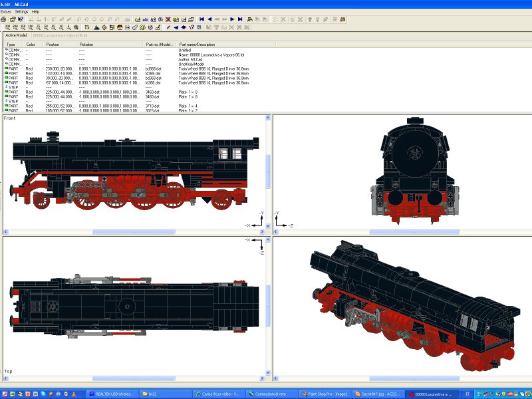Jump to the first building step
Viewport: 532px width, 399px height.
point(203,19)
